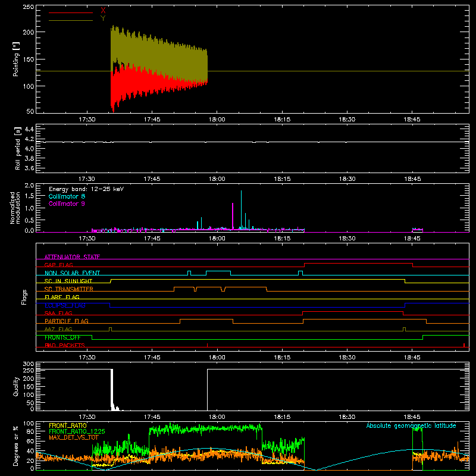The width and height of the screenshot is (476, 476).
Task: Click the 1.5 tick on modulation axis
Action: tap(29, 196)
